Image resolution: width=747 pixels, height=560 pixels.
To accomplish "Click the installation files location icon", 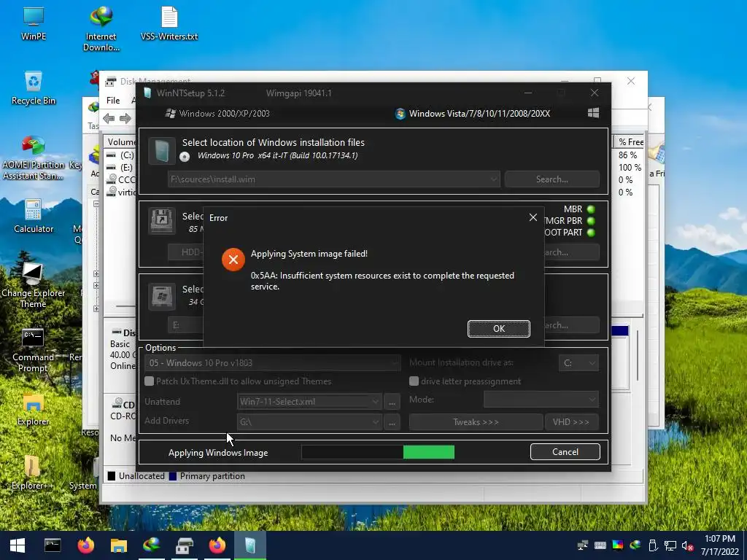I will click(162, 150).
